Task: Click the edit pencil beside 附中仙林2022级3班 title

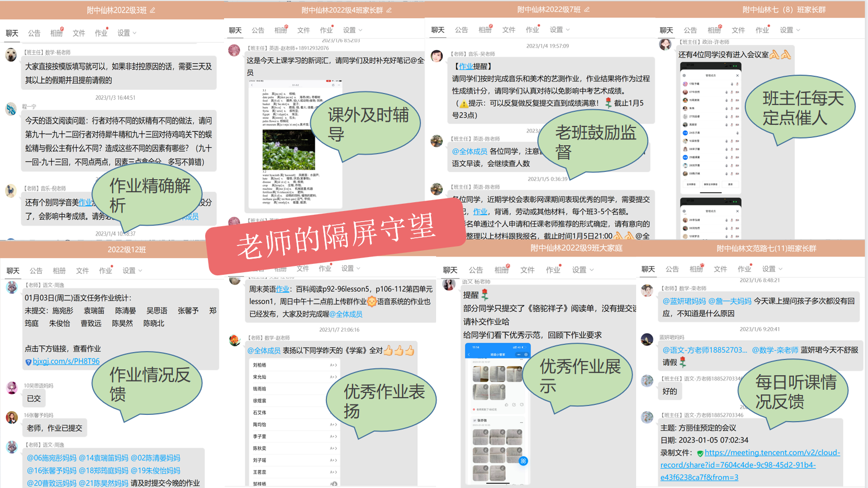Action: 153,10
